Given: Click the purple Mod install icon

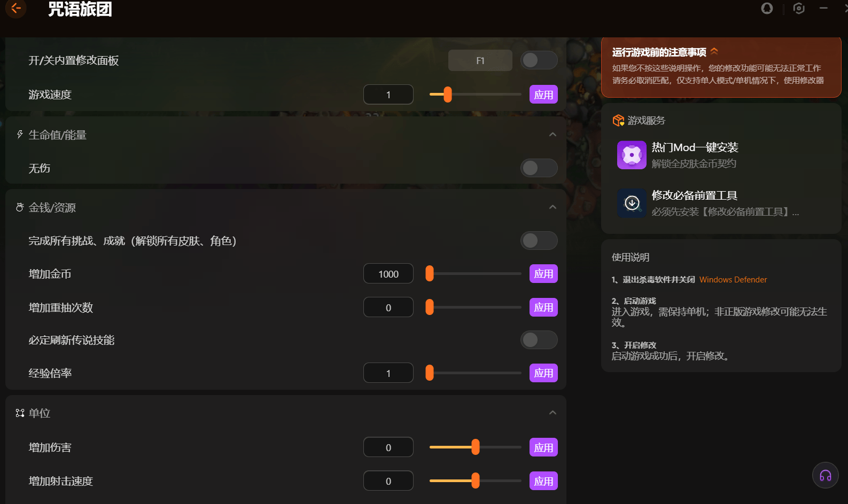Looking at the screenshot, I should (632, 155).
